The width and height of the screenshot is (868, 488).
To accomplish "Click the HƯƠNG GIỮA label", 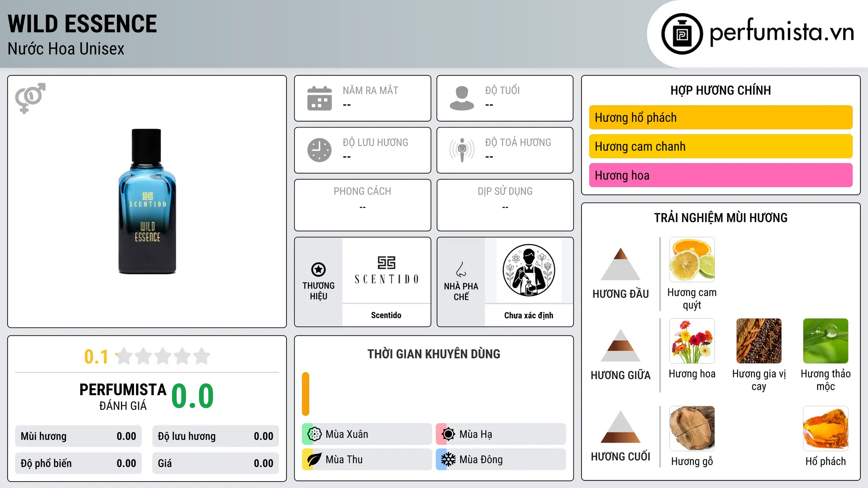I will point(620,375).
